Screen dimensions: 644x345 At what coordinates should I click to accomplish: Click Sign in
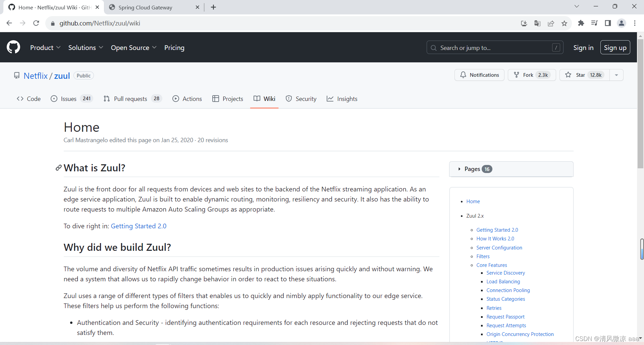583,48
